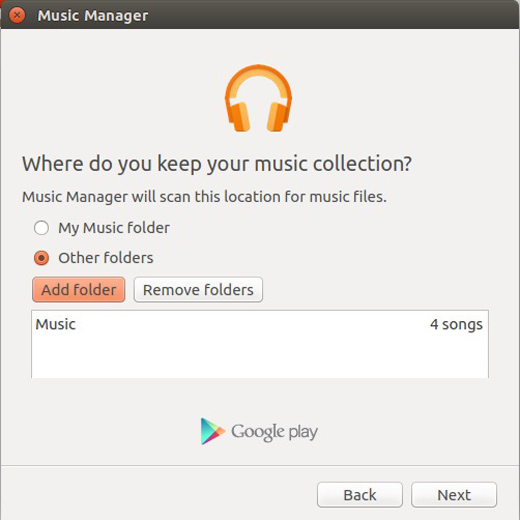Add a folder with Add folder button
The width and height of the screenshot is (520, 520).
point(79,290)
